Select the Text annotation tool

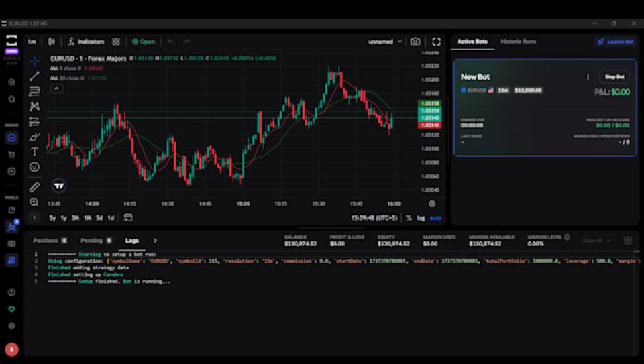[x=34, y=152]
